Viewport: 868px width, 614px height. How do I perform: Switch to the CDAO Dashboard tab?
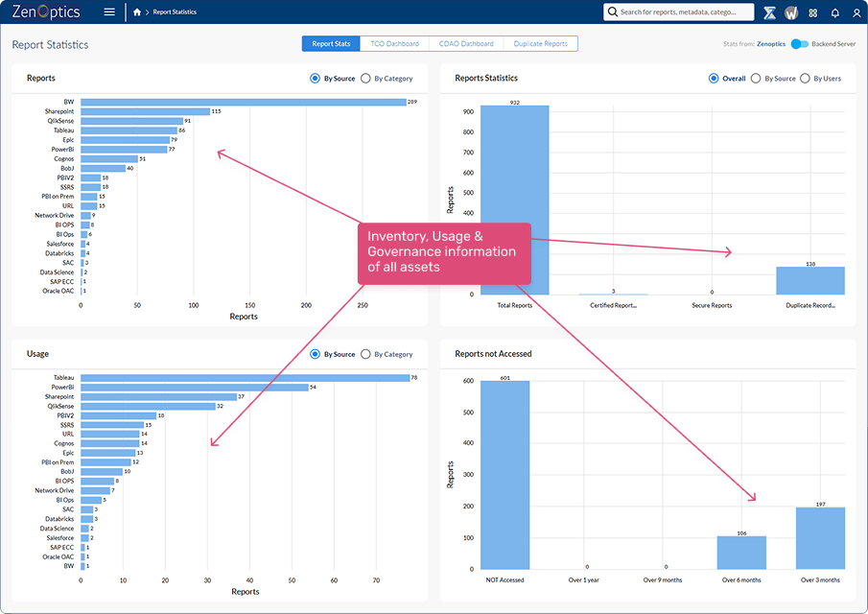466,44
